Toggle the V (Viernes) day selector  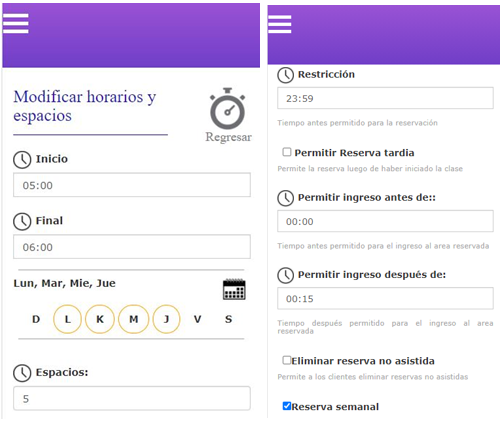197,319
